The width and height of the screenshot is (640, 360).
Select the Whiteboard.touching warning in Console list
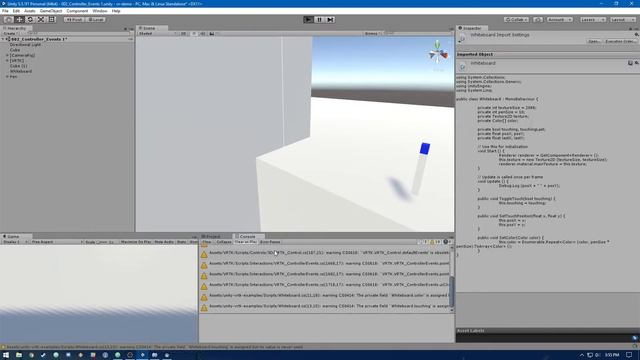(324, 306)
